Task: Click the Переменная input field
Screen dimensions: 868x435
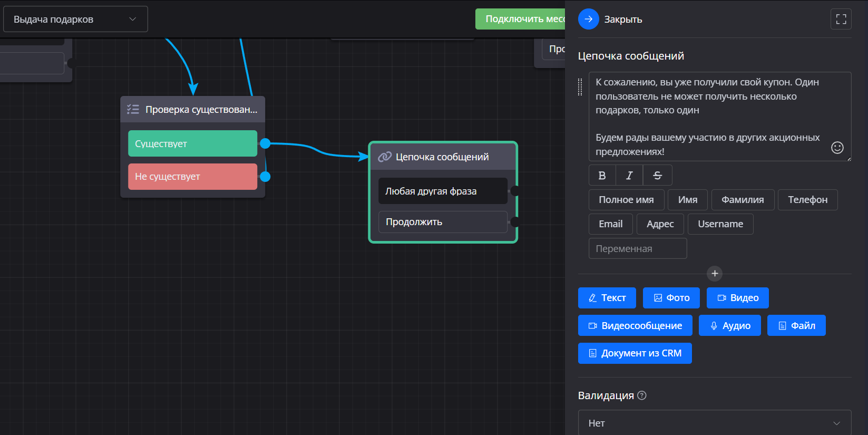Action: point(637,248)
